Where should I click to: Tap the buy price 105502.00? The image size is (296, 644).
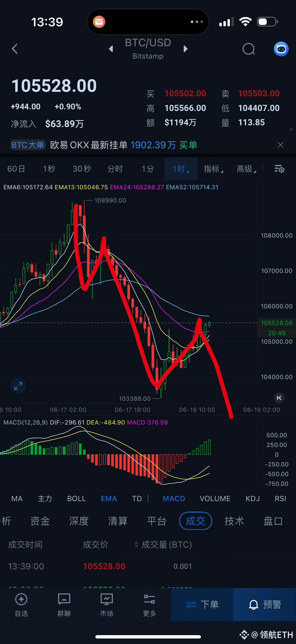pyautogui.click(x=185, y=94)
